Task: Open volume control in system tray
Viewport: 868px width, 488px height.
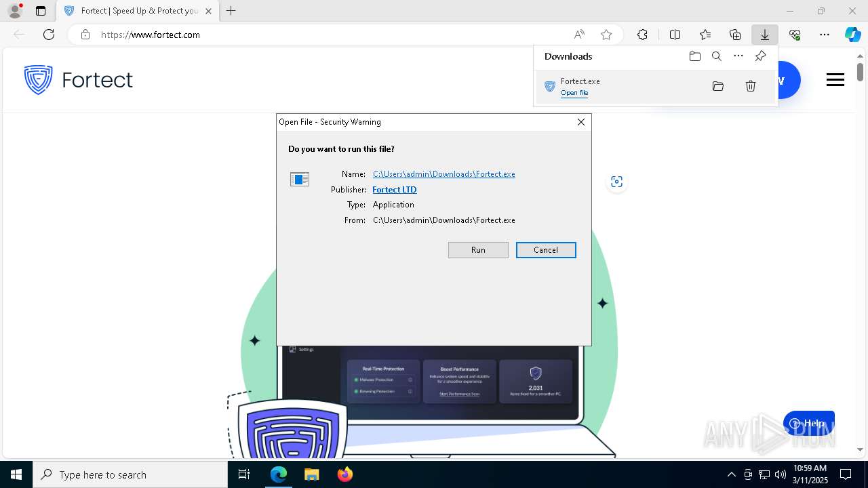Action: (781, 474)
